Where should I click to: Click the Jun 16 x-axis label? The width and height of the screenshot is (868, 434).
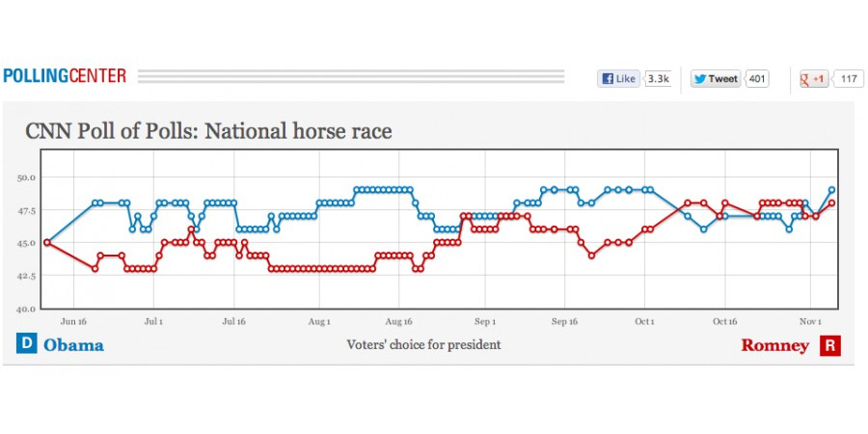[73, 321]
